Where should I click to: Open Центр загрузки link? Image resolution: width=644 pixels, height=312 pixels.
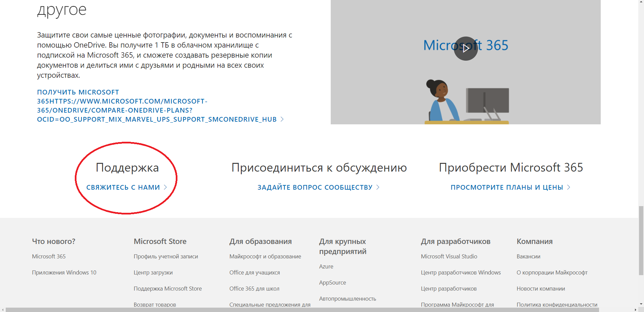(x=153, y=272)
